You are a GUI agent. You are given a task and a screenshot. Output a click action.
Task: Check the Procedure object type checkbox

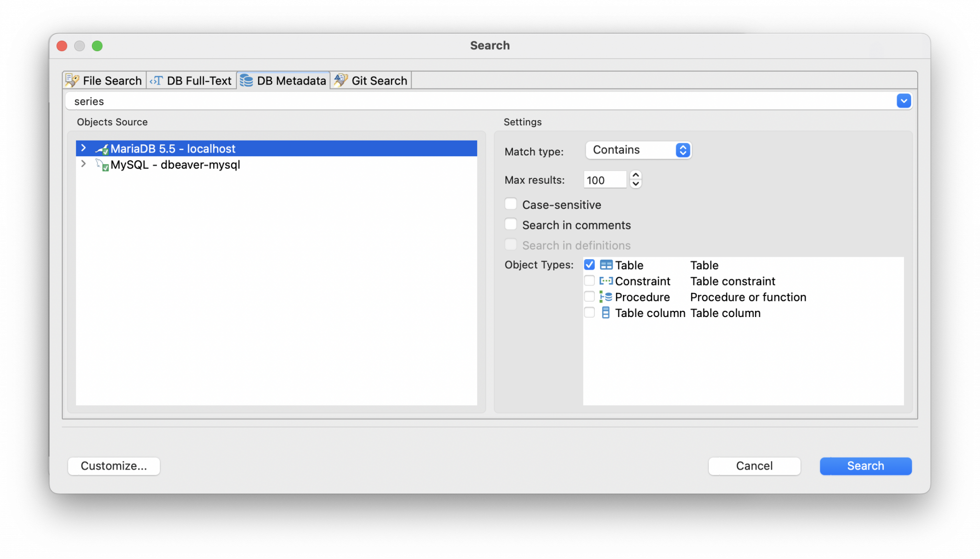click(590, 296)
